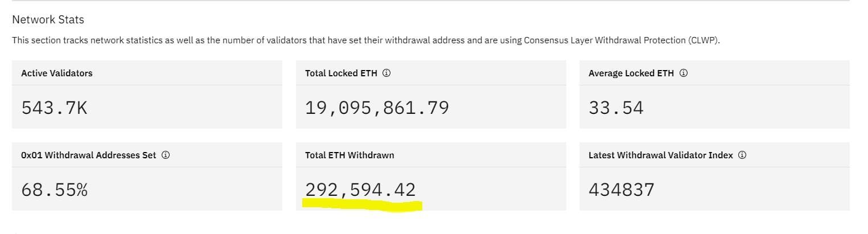Show info for Latest Withdrawal Validator Index
This screenshot has width=868, height=234.
tap(742, 155)
